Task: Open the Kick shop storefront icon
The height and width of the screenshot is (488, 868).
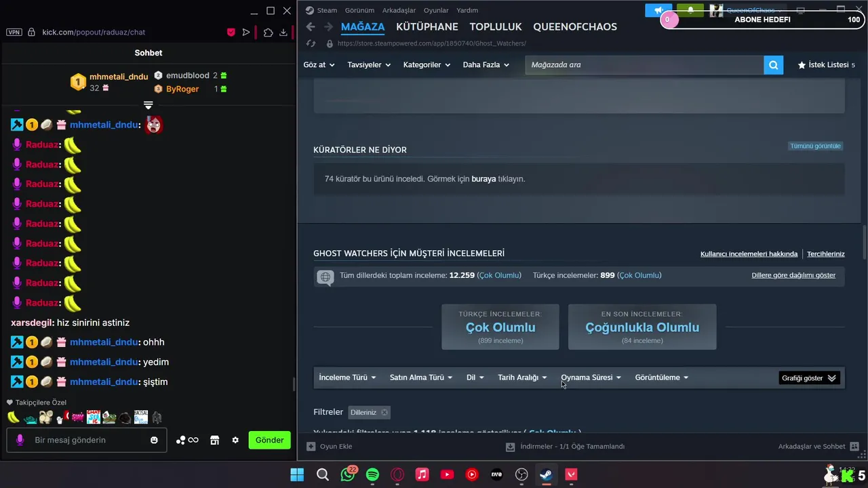Action: point(215,440)
